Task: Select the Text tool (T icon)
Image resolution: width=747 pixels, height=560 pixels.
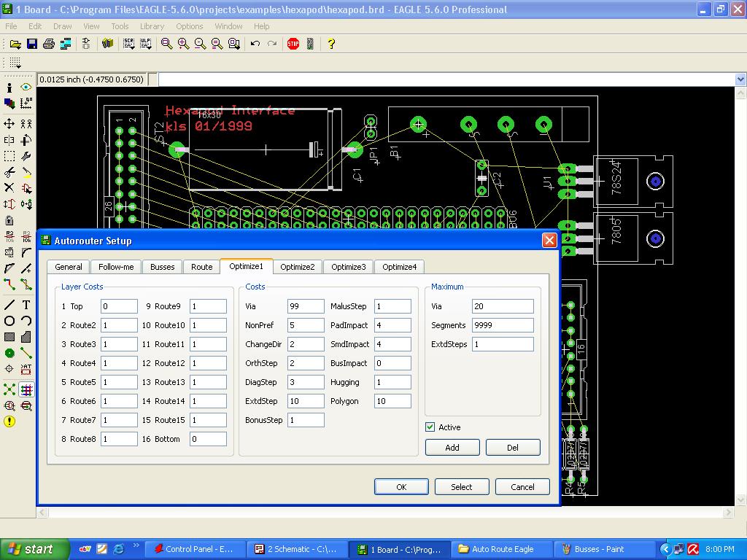Action: pyautogui.click(x=26, y=305)
